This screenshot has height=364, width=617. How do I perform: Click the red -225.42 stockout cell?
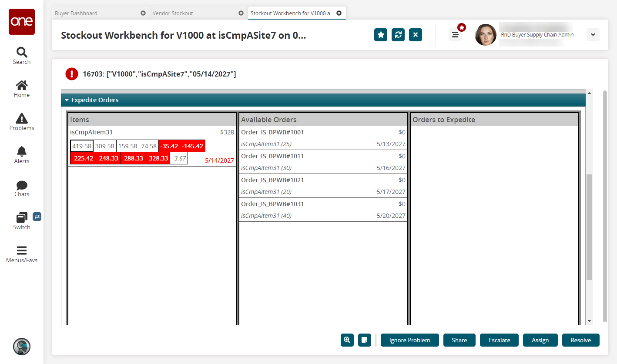(x=82, y=158)
